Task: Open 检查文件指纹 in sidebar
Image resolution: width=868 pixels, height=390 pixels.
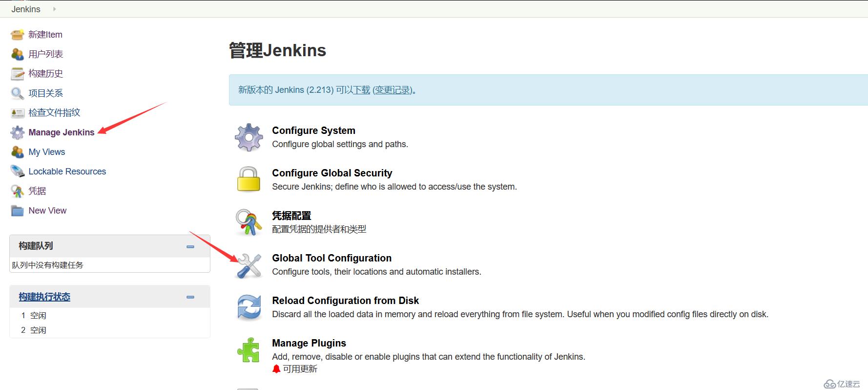Action: [x=54, y=113]
